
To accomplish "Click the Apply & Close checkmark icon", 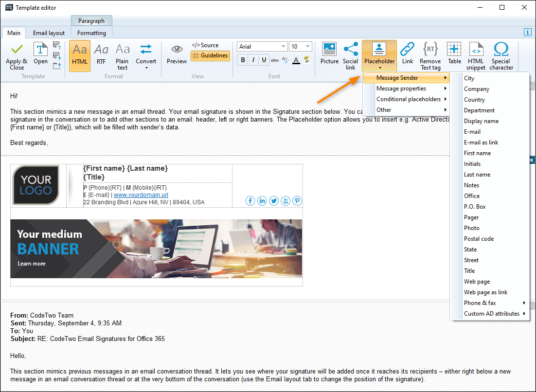I will pyautogui.click(x=17, y=50).
